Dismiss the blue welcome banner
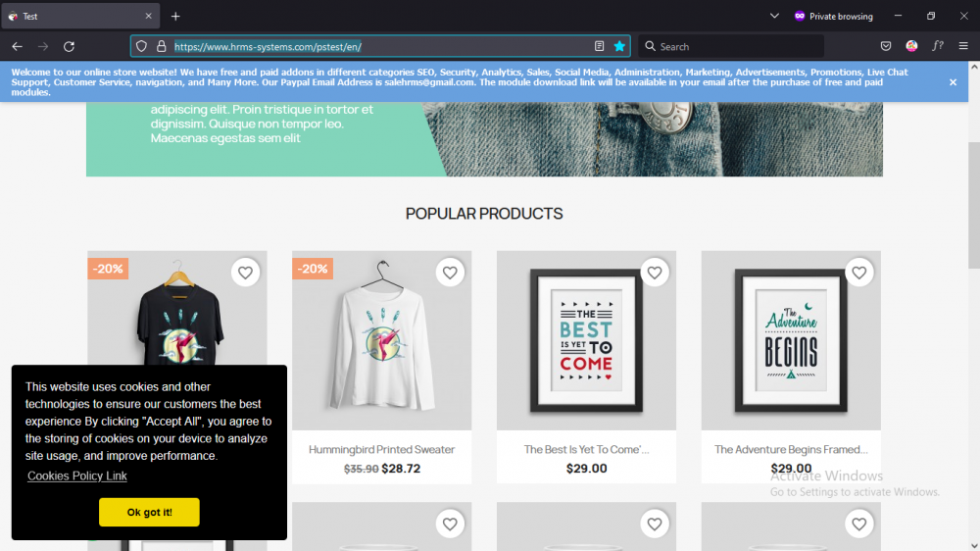 [x=953, y=82]
